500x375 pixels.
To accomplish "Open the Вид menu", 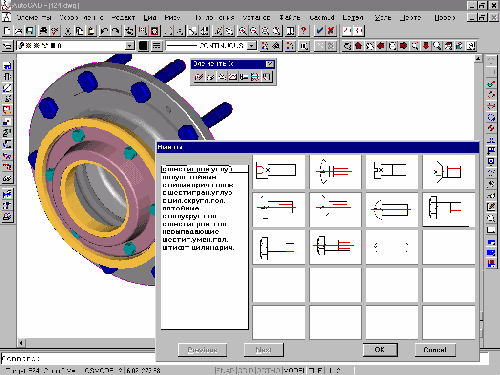I will point(150,17).
